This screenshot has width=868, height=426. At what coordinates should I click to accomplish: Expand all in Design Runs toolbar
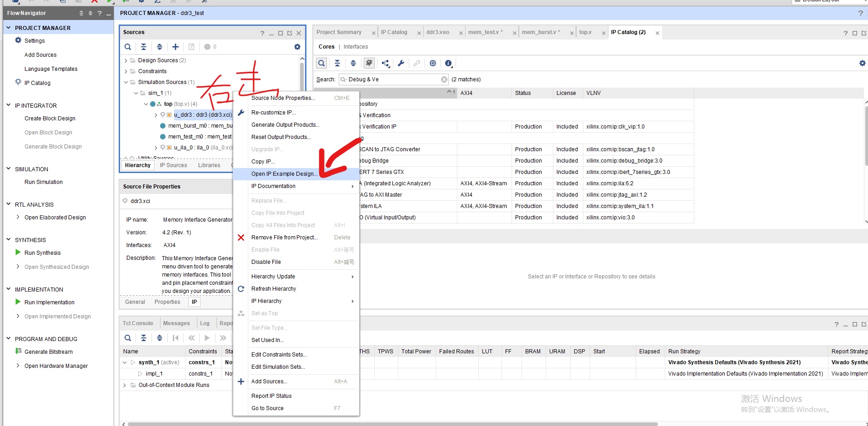click(160, 338)
